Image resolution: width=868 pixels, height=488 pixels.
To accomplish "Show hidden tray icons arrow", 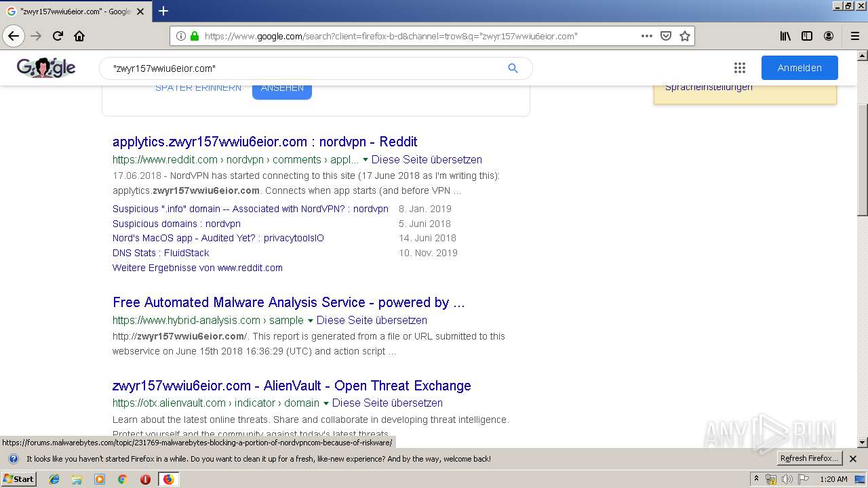I will click(x=756, y=479).
